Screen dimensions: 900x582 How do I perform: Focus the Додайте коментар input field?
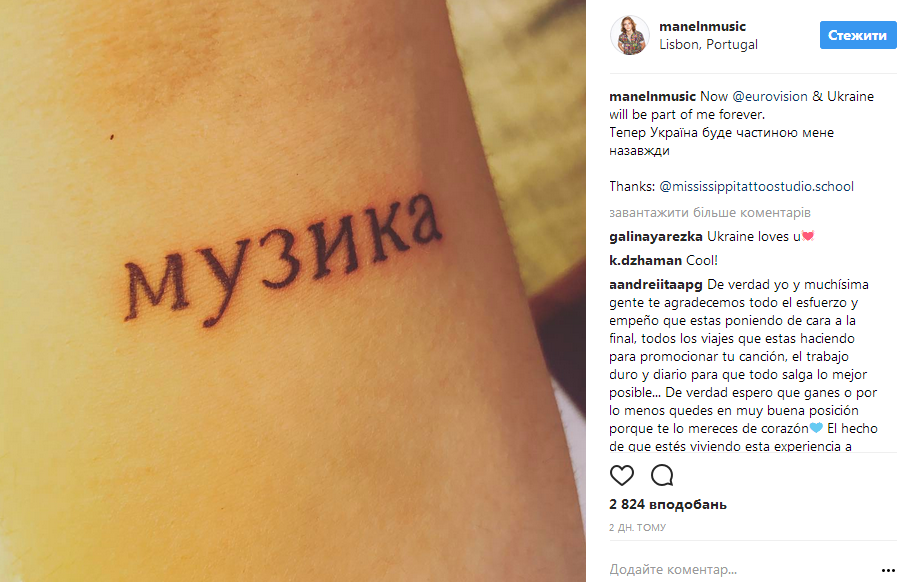tap(740, 569)
